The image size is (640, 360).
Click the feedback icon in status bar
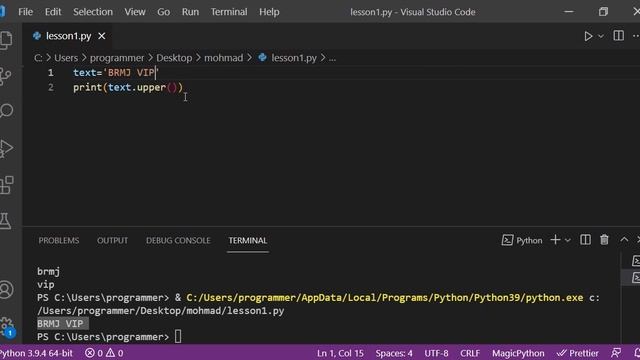[x=616, y=353]
